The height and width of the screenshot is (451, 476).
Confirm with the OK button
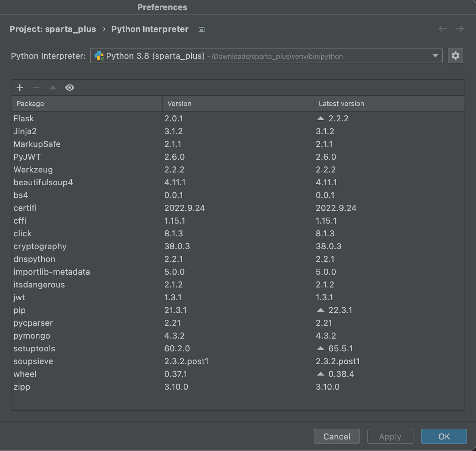click(444, 436)
